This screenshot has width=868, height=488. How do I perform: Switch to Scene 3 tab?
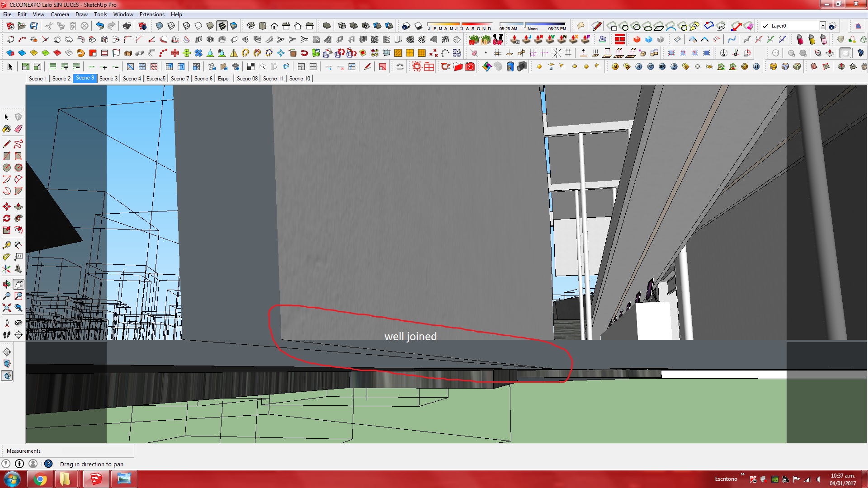point(108,79)
